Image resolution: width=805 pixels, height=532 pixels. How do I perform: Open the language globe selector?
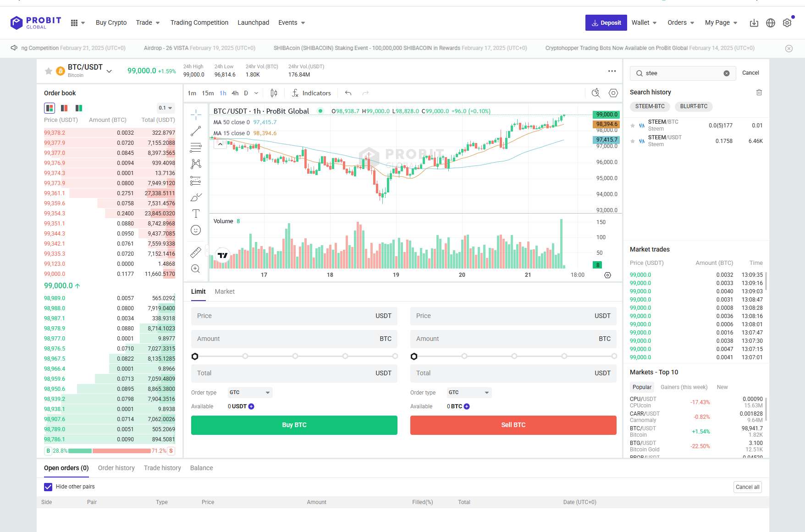[771, 23]
